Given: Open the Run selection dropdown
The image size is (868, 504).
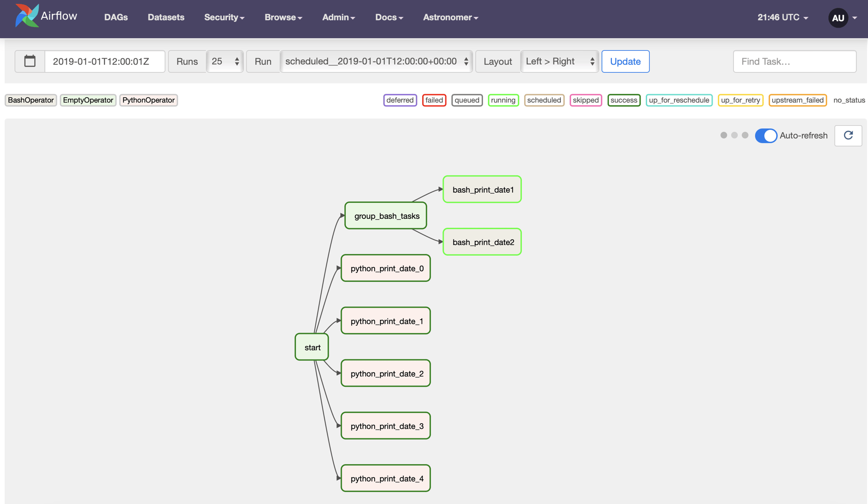Looking at the screenshot, I should 376,61.
